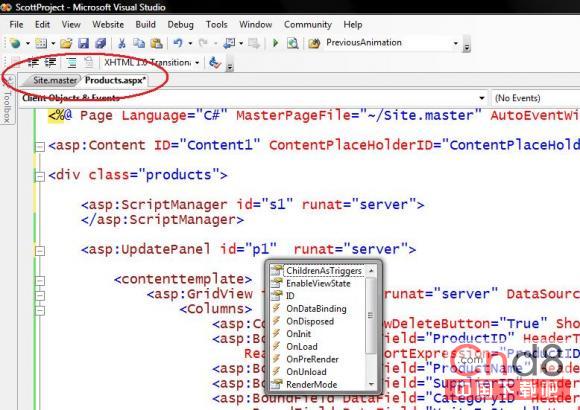
Task: Click the Cut scissors icon
Action: [x=122, y=43]
